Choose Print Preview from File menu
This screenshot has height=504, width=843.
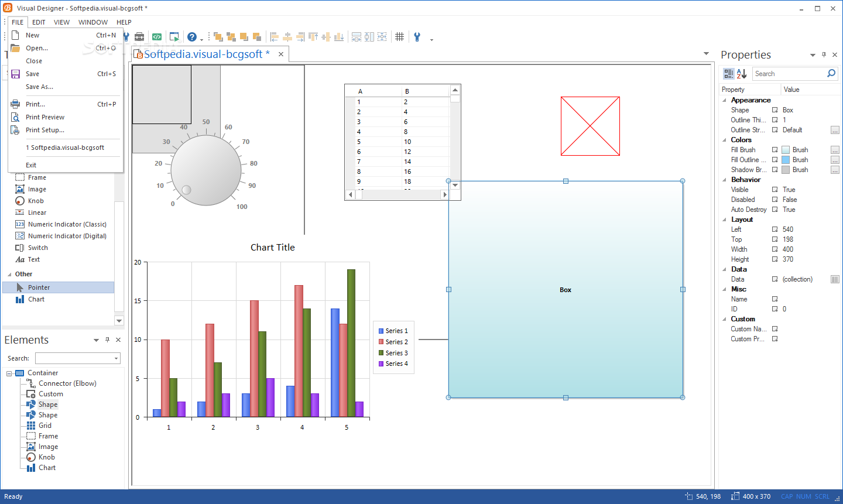(x=66, y=117)
